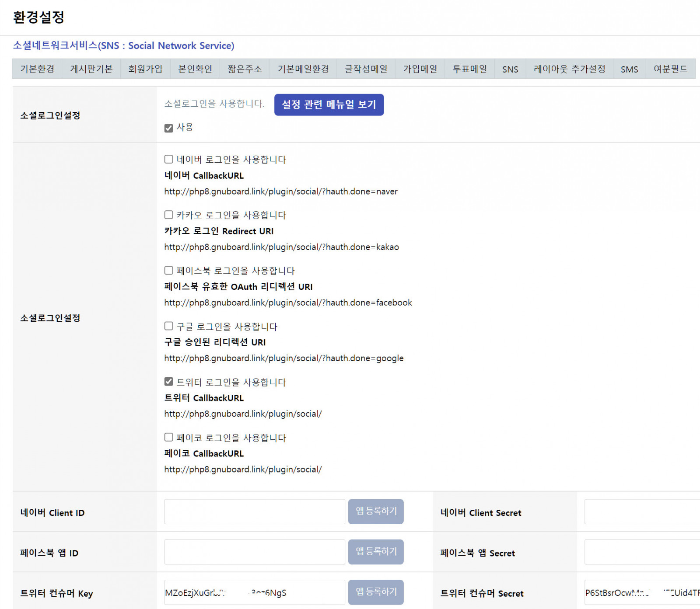Enable the 페이코 로그인을 사용합니다 checkbox

168,437
